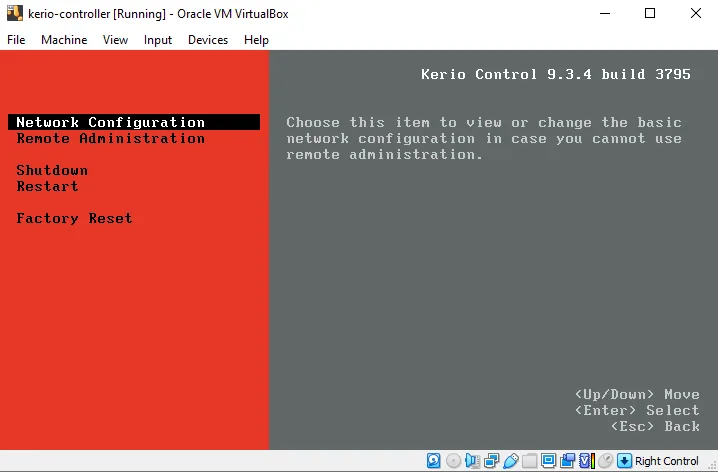Click the Right Control host key label

[x=667, y=461]
